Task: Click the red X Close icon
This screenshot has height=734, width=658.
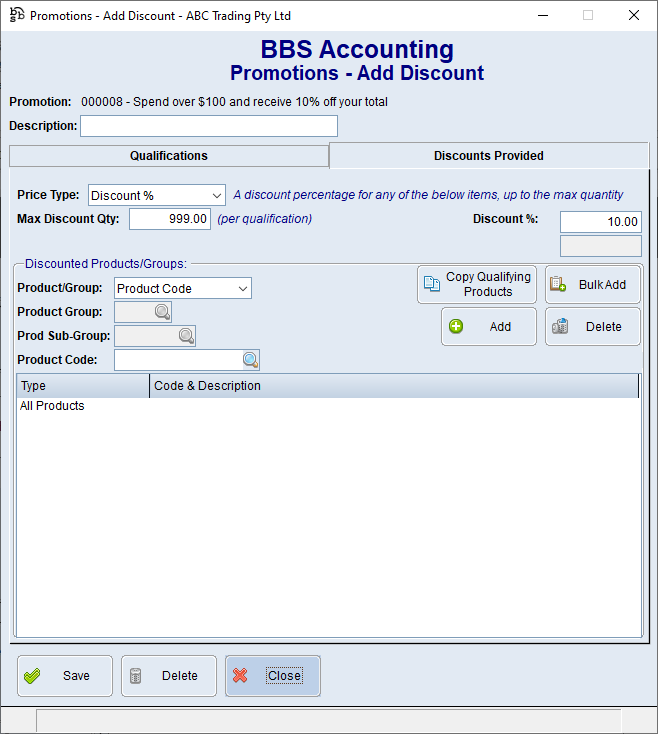Action: tap(240, 676)
